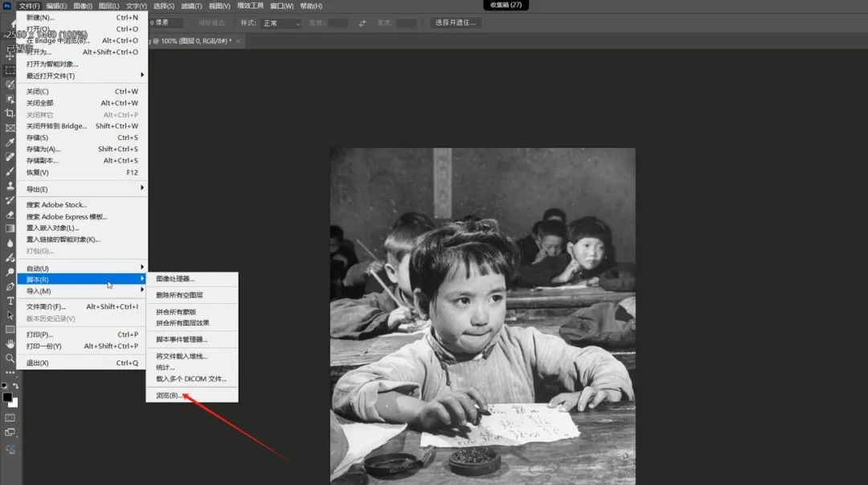Open the 帮助(H) menu
Image resolution: width=868 pixels, height=485 pixels.
pos(311,6)
